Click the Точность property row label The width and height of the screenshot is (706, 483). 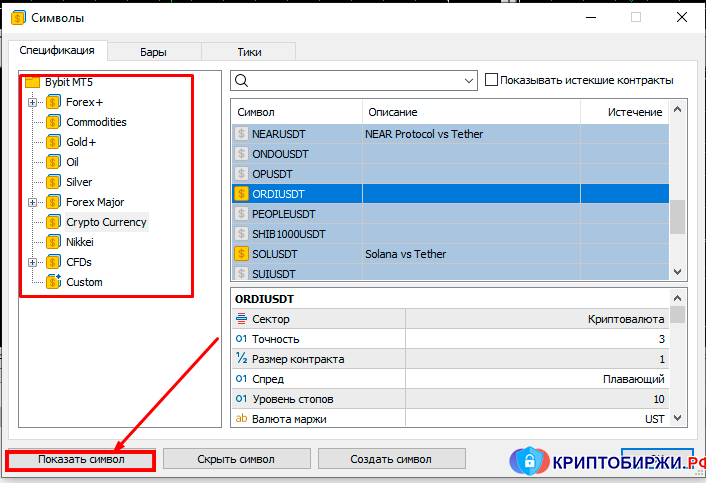click(x=276, y=339)
